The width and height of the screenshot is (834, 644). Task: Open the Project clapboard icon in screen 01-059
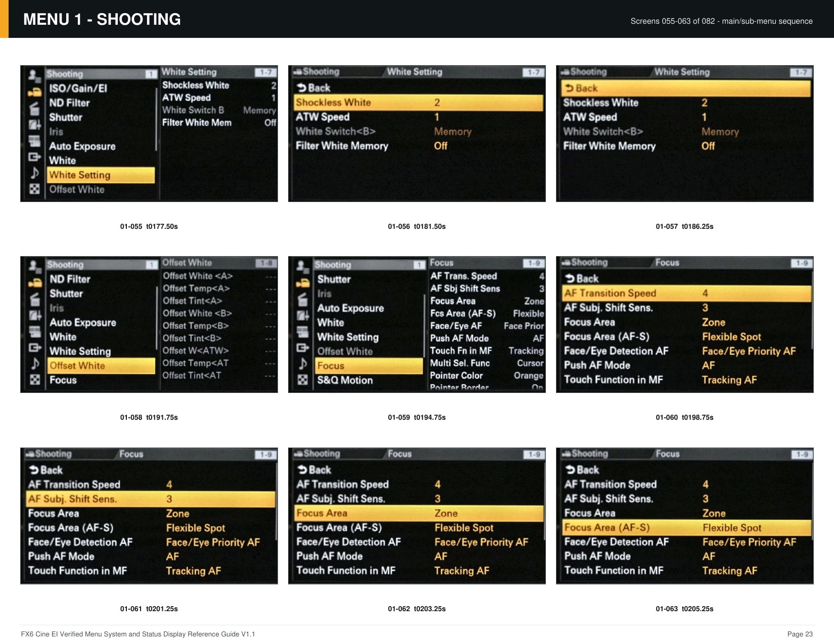(302, 299)
